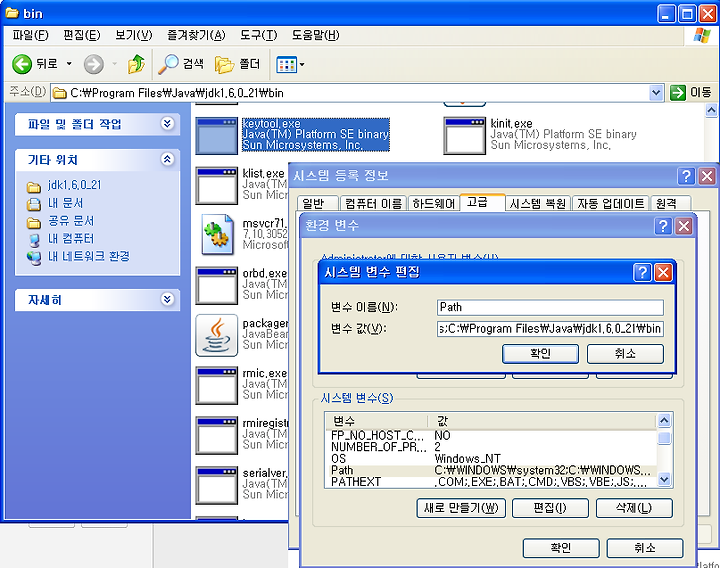The height and width of the screenshot is (568, 720).
Task: Switch to the System Restore (시스템 복원) tab
Action: point(538,203)
